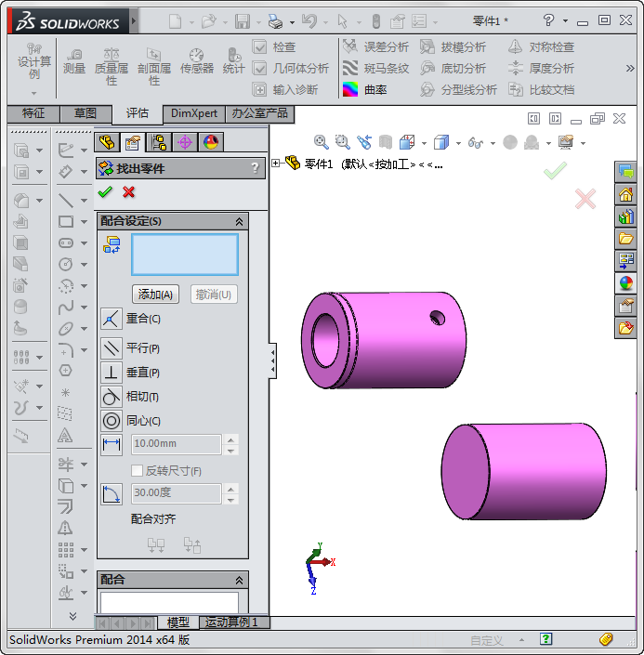Toggle the Coincident (重合) mate type

[112, 319]
